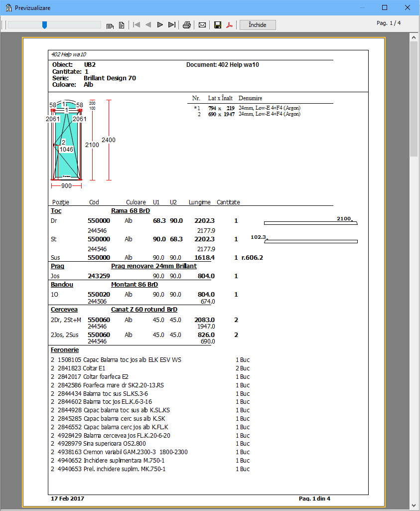Maximize the Previzualizare window

click(x=385, y=8)
